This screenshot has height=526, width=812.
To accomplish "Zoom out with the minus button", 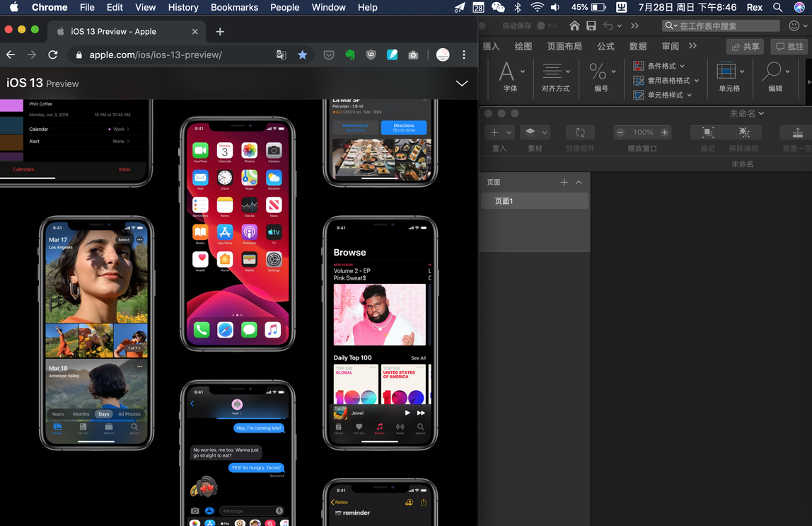I will (x=620, y=132).
